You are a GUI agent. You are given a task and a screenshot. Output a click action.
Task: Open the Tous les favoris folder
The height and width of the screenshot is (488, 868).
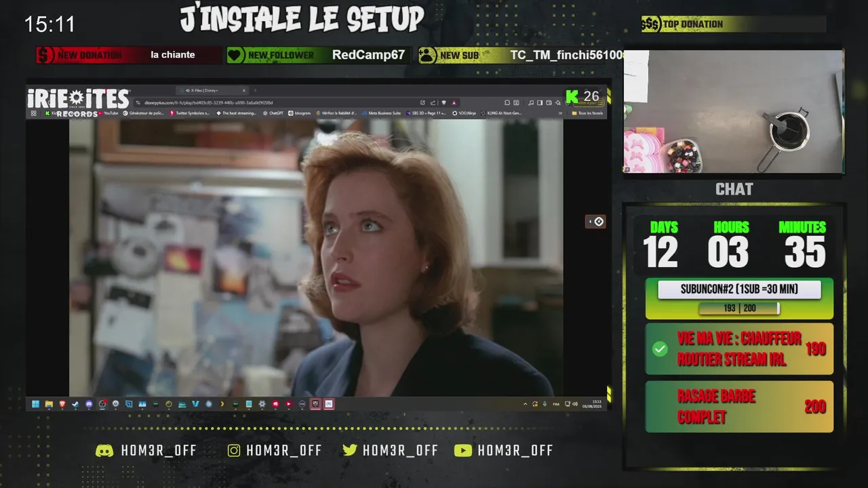click(587, 113)
